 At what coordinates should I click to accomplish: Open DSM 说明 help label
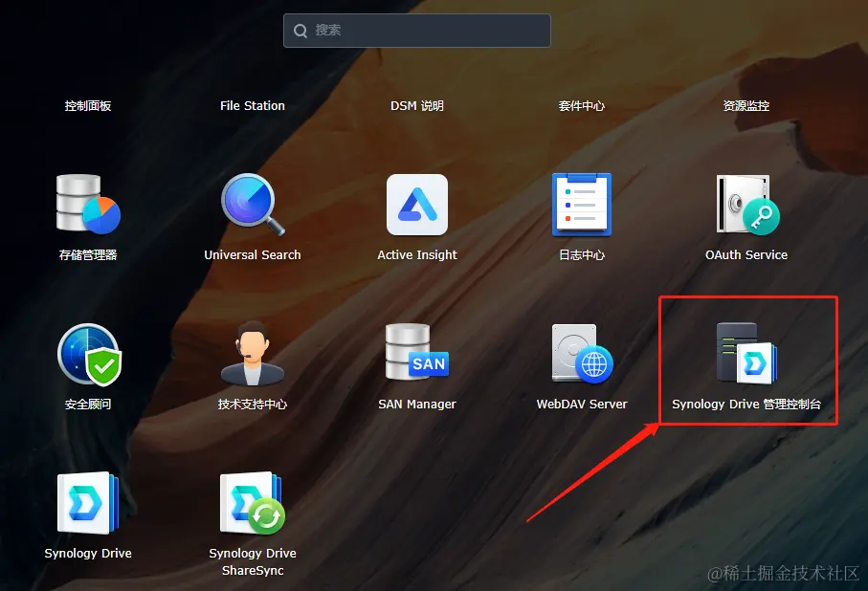point(417,106)
